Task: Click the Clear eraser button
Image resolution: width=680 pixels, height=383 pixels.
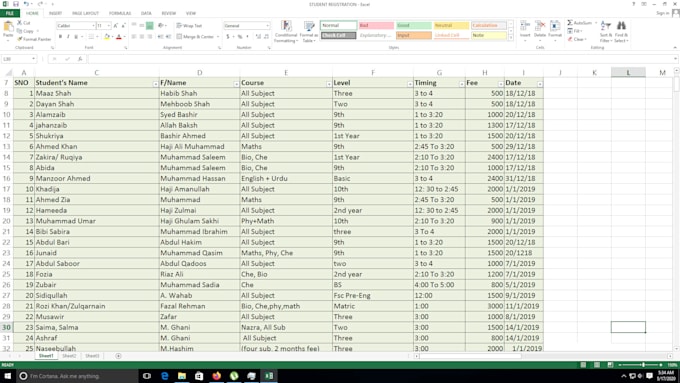Action: coord(577,39)
